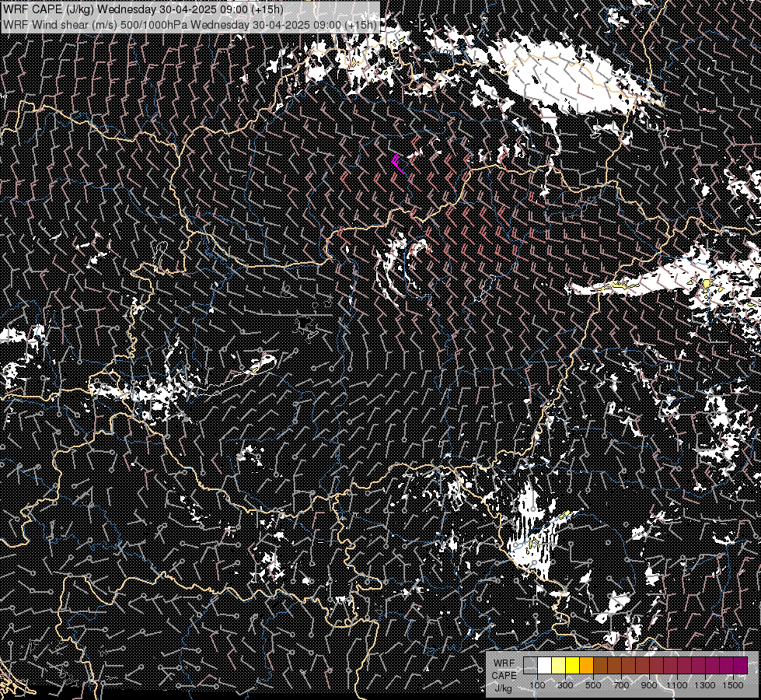Click the legend value 700
761x700 pixels.
coord(621,685)
